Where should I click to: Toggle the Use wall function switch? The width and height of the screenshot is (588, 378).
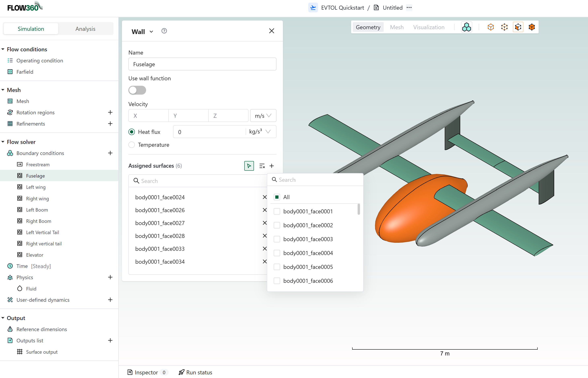click(137, 90)
